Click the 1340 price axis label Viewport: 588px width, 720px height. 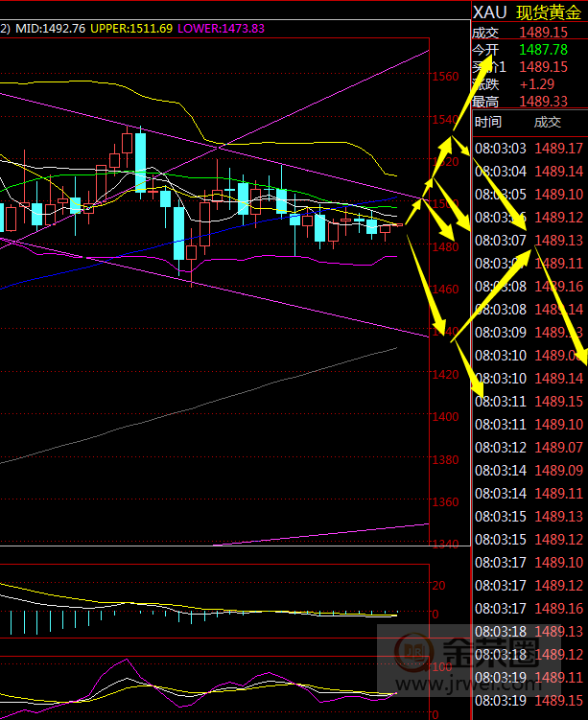446,545
